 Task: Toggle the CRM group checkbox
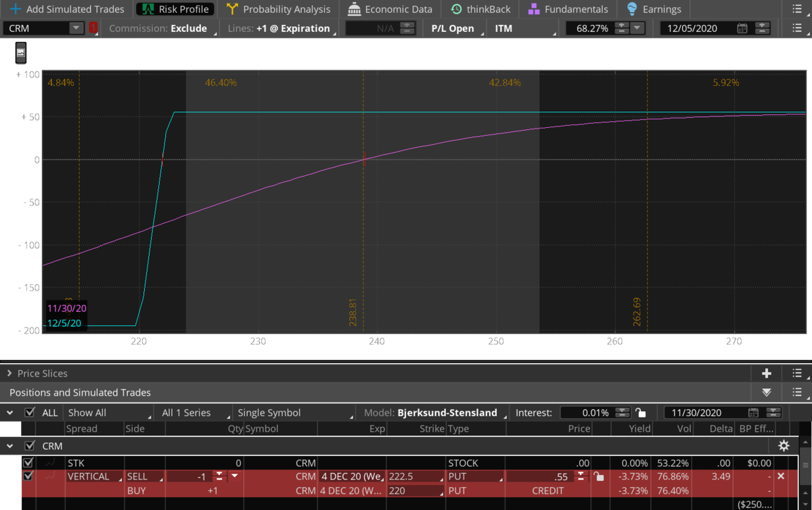tap(29, 446)
